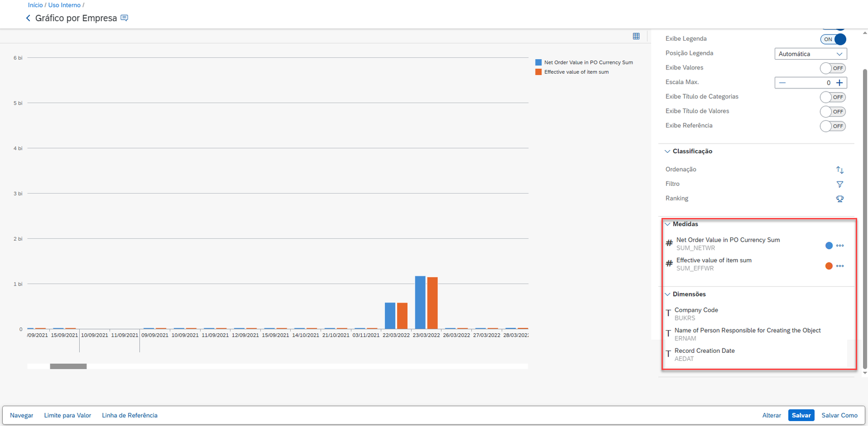Click the orange bar for 23/03/2022
The height and width of the screenshot is (426, 868).
click(432, 303)
